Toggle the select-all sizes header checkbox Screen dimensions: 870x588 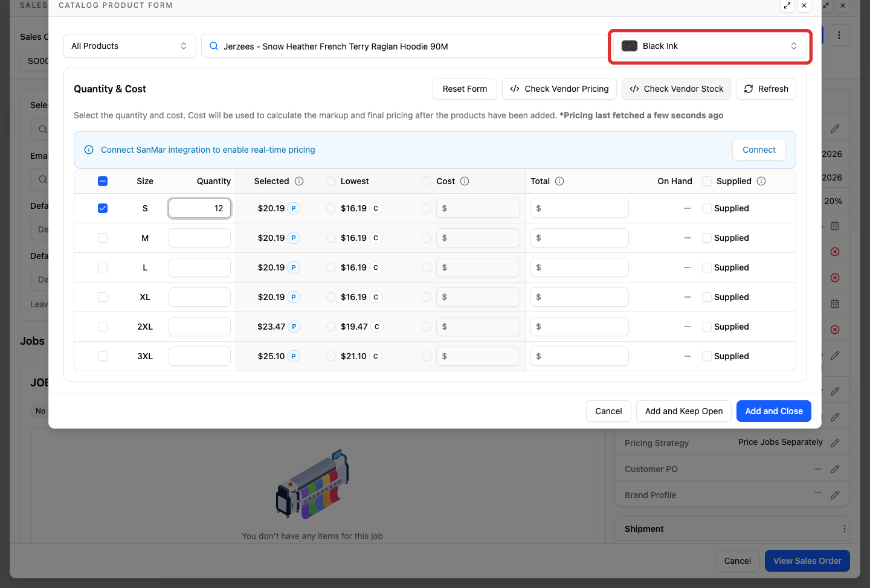coord(103,181)
